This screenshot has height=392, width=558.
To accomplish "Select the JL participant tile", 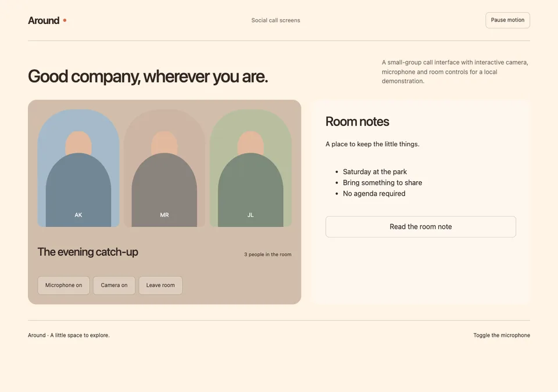I will tap(251, 168).
